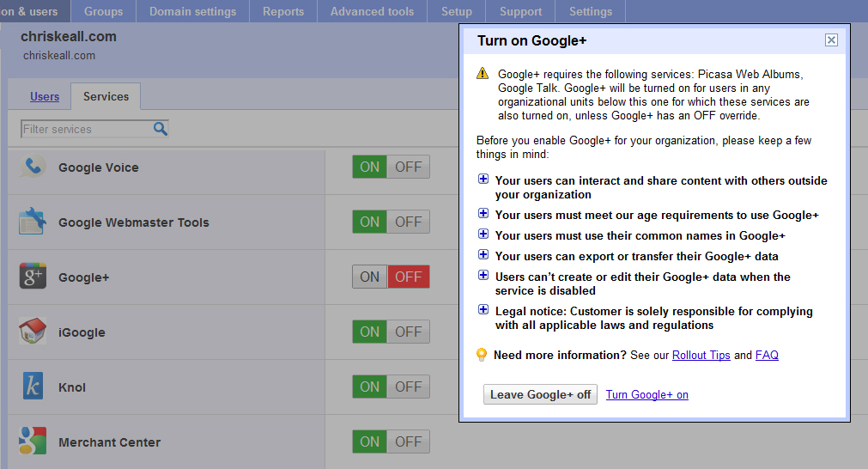Click the Google Voice phone icon
The image size is (868, 469).
[33, 167]
